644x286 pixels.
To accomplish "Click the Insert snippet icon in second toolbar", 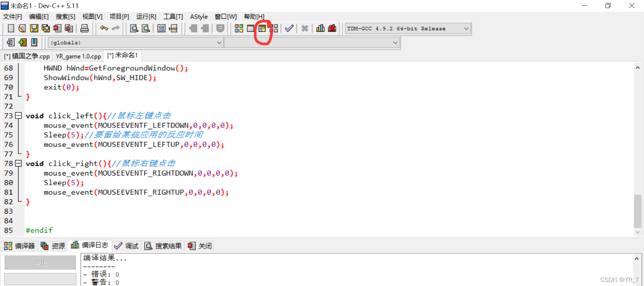I will point(11,43).
